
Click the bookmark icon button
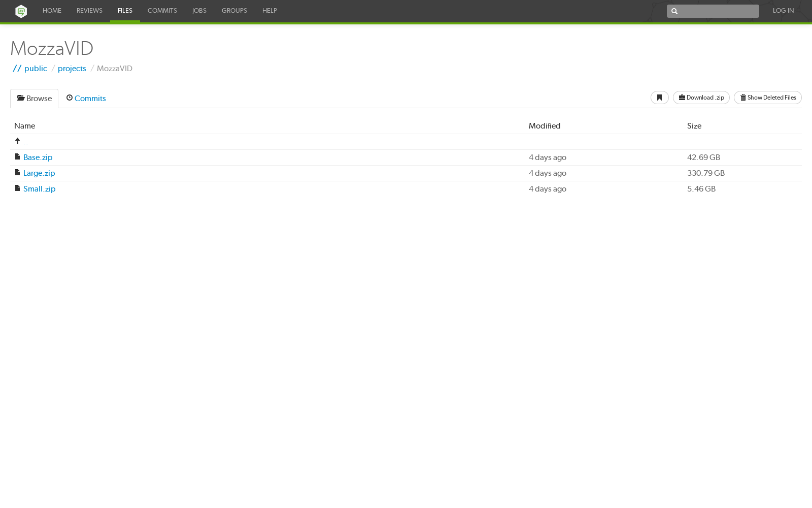pos(659,98)
